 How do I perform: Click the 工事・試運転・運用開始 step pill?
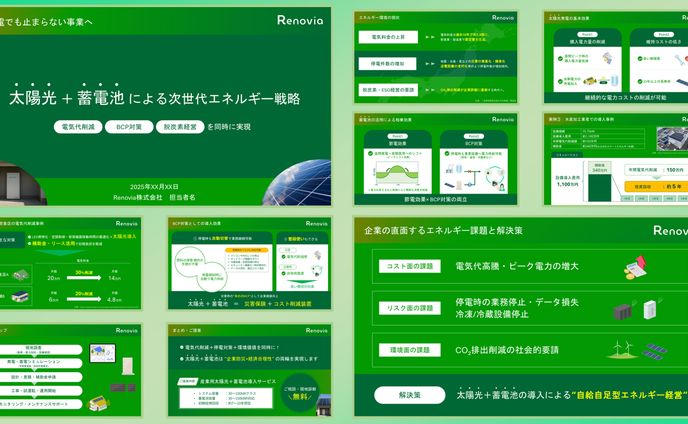pos(39,391)
